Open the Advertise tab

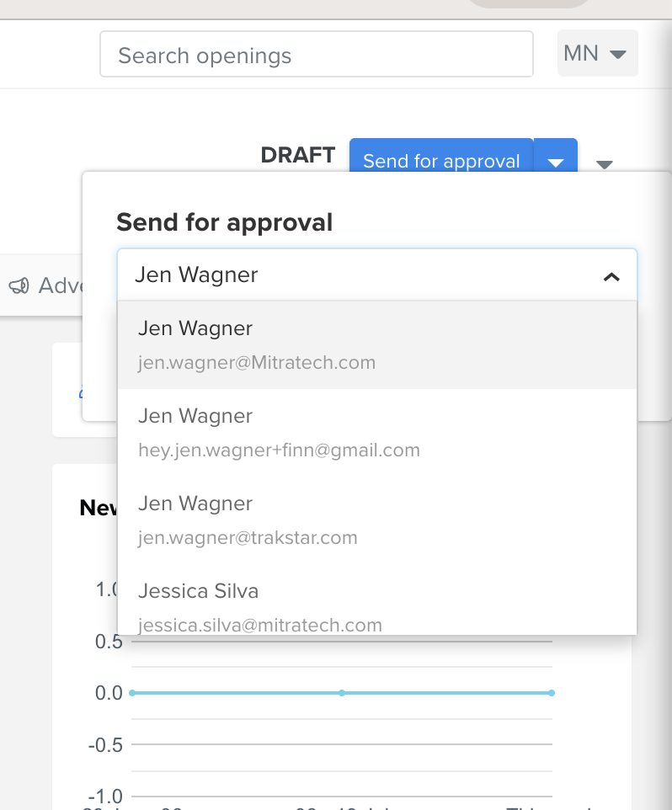(x=44, y=285)
